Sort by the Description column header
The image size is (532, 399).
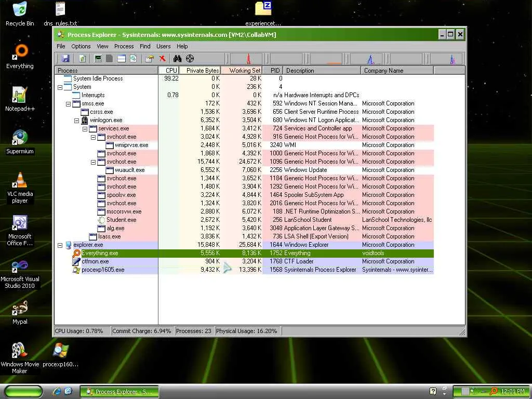coord(322,71)
